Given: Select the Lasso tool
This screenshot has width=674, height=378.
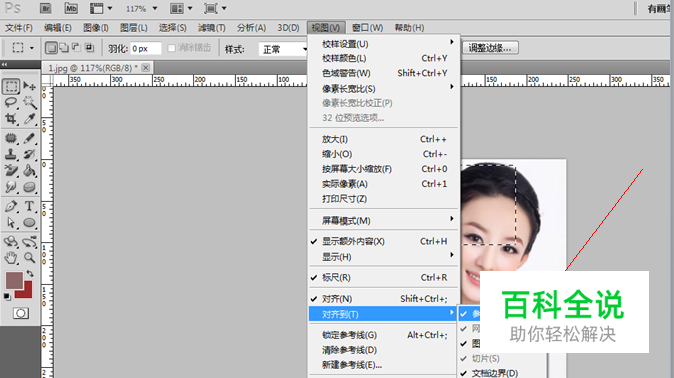Looking at the screenshot, I should pyautogui.click(x=11, y=102).
